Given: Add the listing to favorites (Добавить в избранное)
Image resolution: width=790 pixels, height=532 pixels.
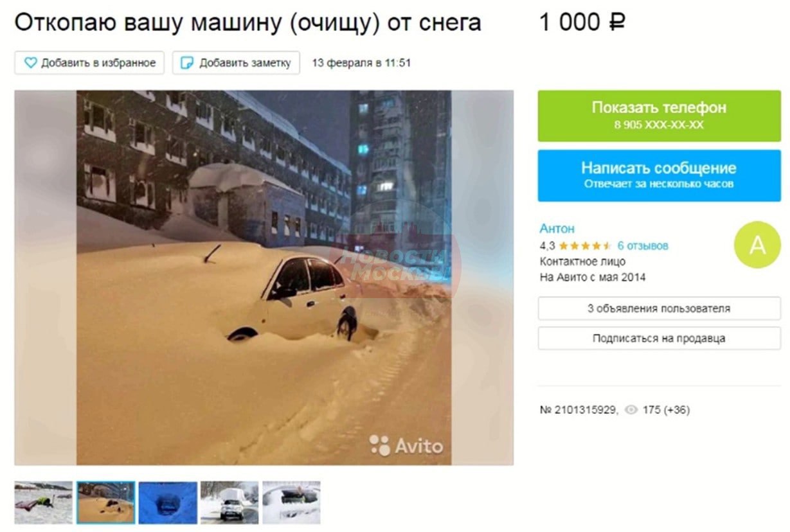Looking at the screenshot, I should click(89, 63).
